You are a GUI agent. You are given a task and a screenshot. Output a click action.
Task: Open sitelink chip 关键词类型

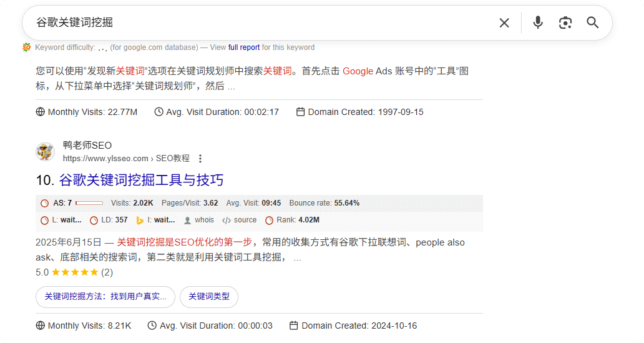[x=209, y=297]
